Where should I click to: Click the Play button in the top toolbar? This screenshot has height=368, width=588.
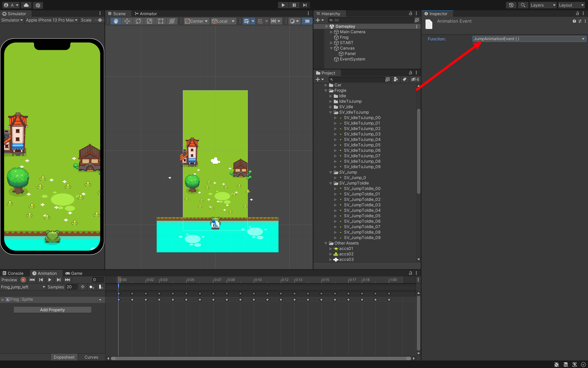283,5
